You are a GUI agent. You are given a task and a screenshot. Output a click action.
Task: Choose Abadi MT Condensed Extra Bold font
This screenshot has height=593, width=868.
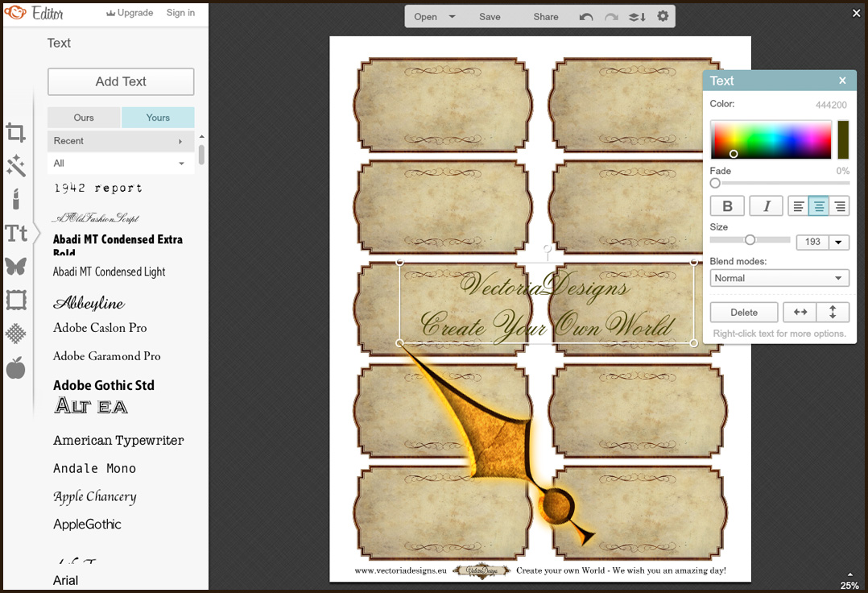[x=118, y=245]
